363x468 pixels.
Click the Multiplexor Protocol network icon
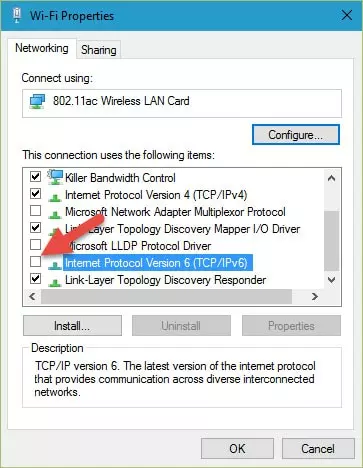pos(55,215)
